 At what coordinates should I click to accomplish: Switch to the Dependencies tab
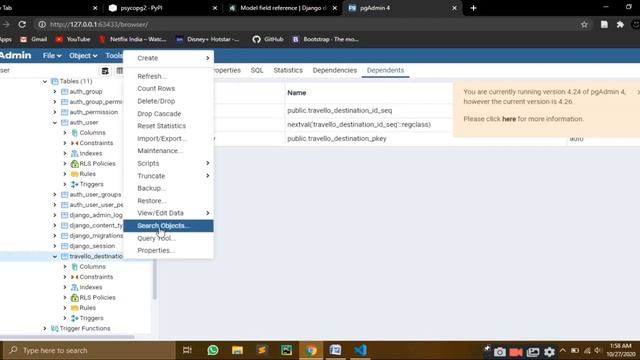[x=335, y=70]
